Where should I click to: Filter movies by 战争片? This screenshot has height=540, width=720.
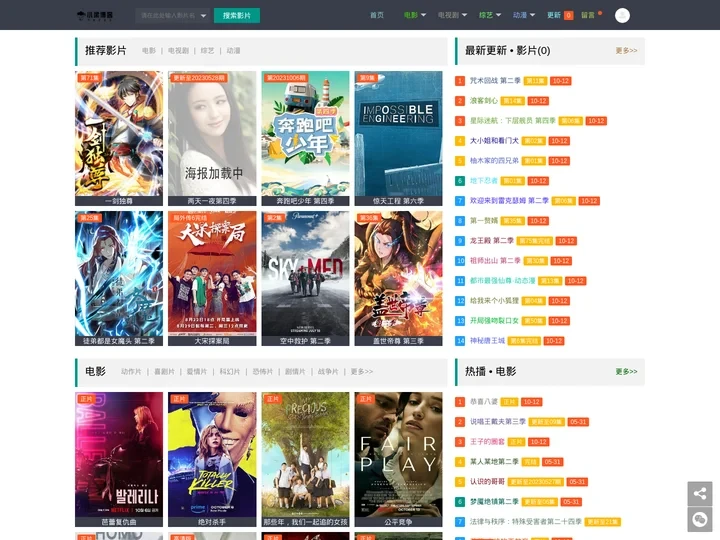[328, 371]
